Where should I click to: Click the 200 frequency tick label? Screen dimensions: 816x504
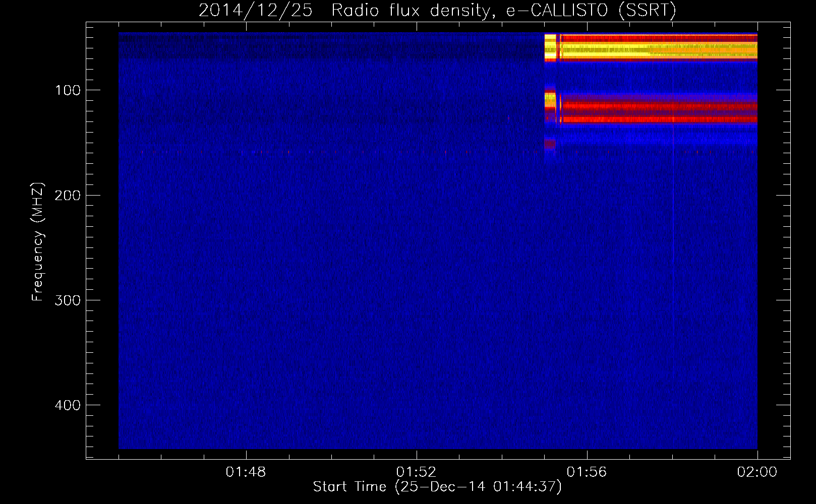68,195
